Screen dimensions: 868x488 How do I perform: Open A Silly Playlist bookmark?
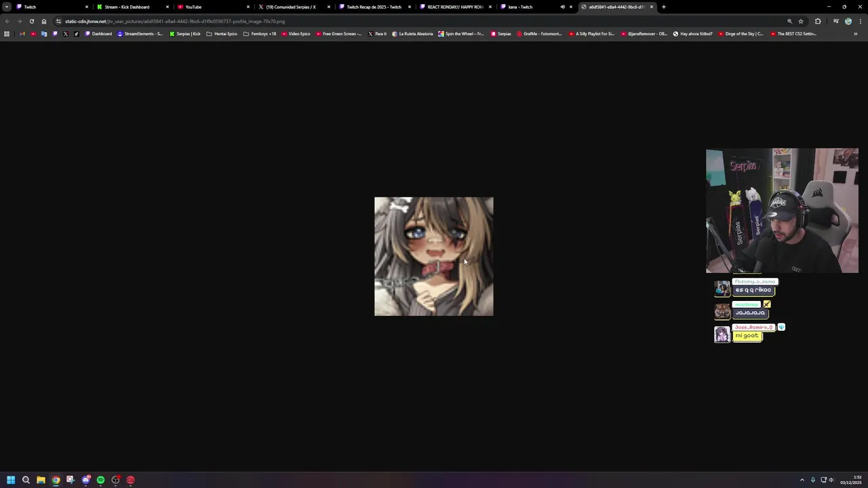coord(591,34)
